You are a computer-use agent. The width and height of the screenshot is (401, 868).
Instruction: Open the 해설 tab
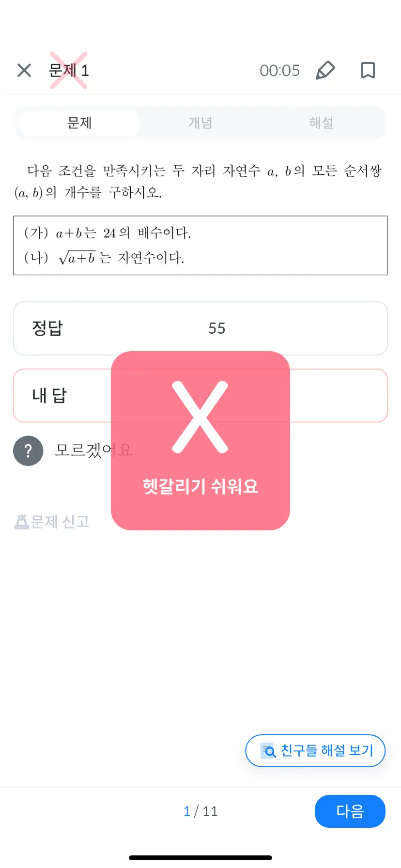coord(321,123)
